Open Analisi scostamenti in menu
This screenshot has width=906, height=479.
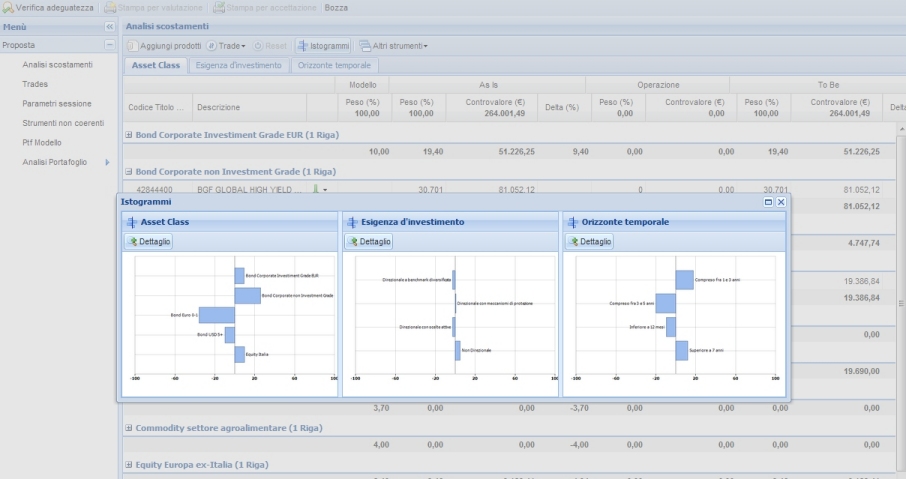pos(57,65)
